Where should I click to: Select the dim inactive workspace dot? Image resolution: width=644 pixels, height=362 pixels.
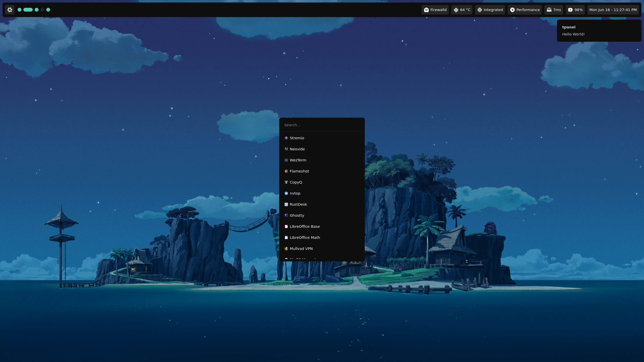pyautogui.click(x=43, y=10)
